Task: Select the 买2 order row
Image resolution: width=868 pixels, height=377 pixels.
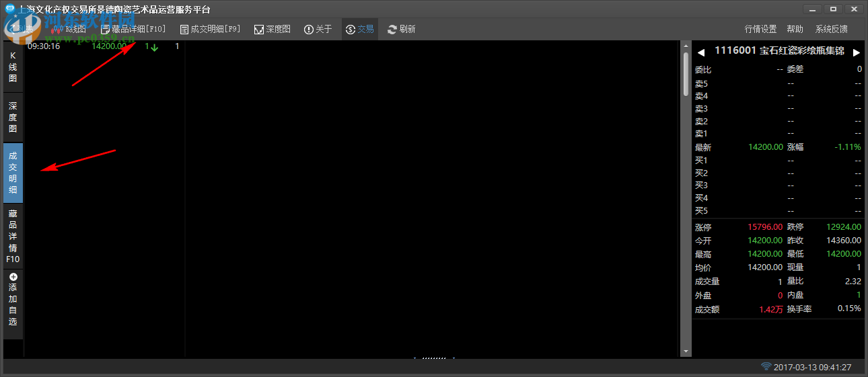Action: [779, 173]
